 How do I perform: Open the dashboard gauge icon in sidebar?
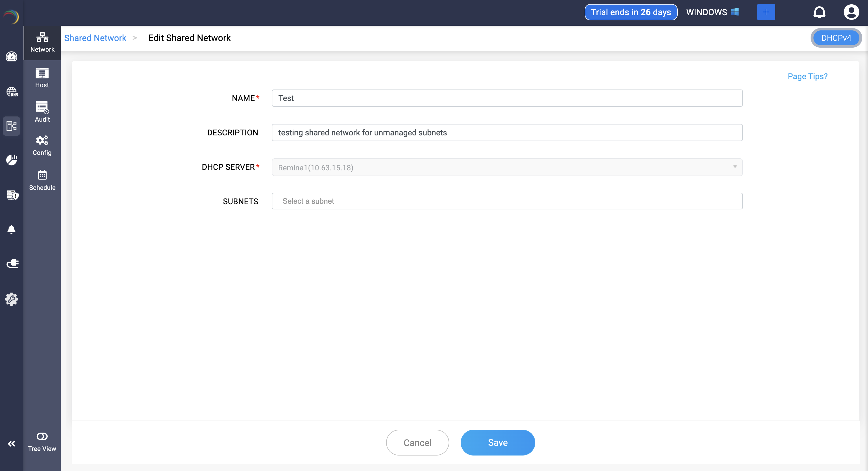click(11, 57)
